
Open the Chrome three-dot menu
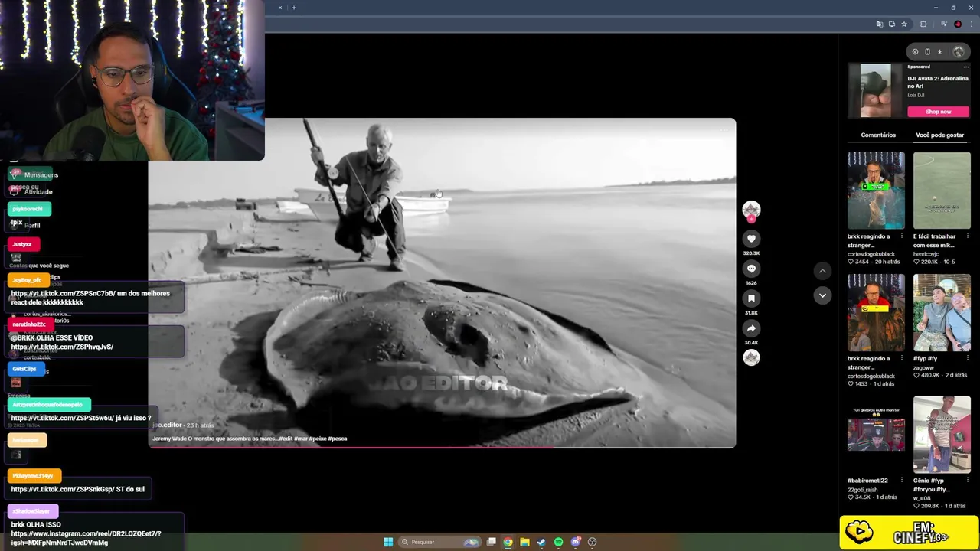pos(972,24)
